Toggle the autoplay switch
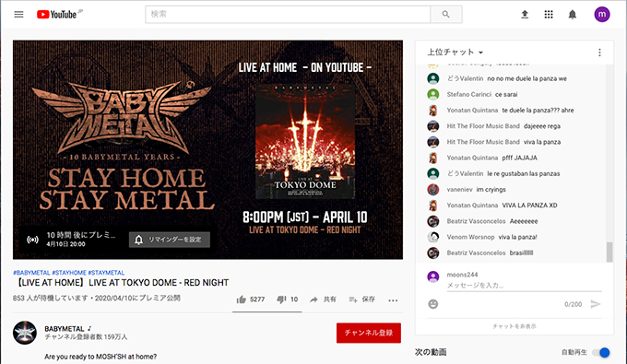 pos(601,352)
